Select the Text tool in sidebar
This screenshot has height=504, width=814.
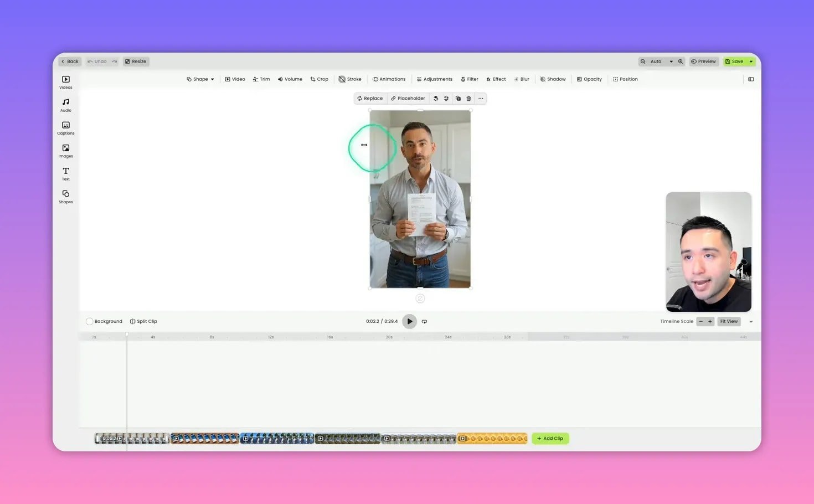[x=65, y=174]
